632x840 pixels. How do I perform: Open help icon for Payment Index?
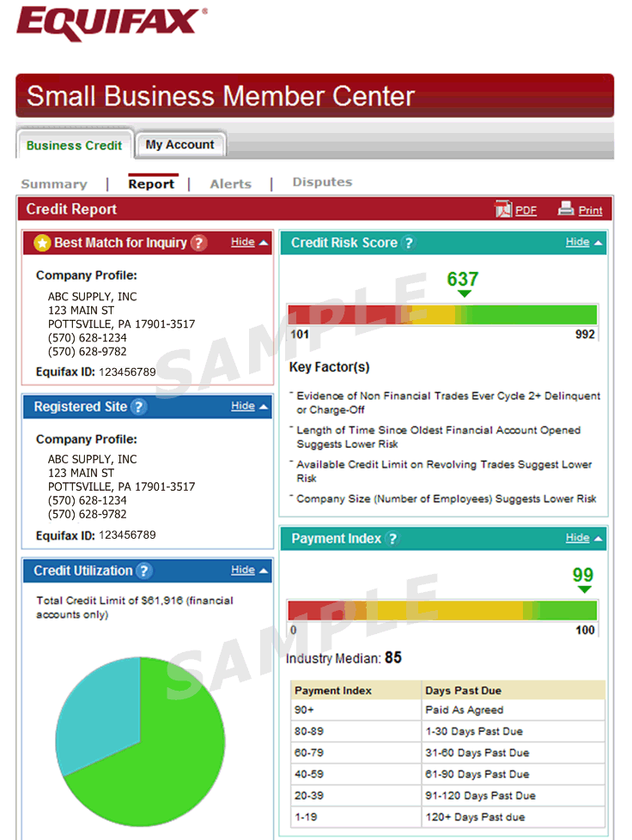tap(392, 538)
